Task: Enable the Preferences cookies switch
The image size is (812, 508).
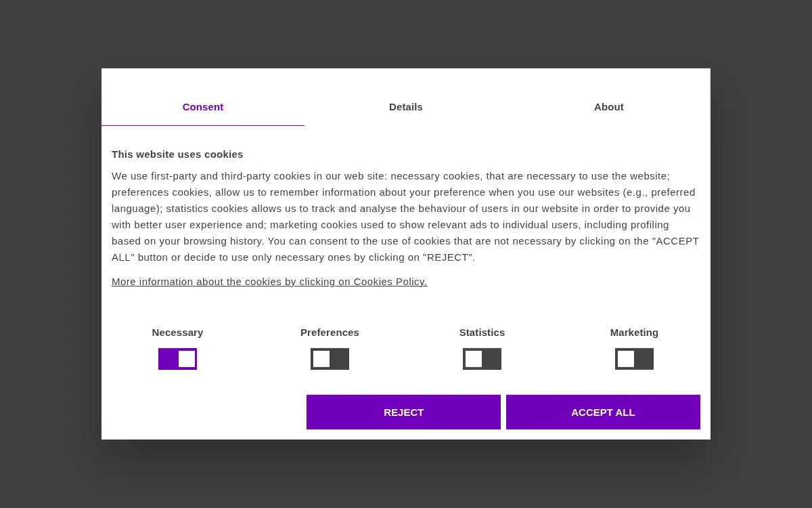Action: point(330,359)
